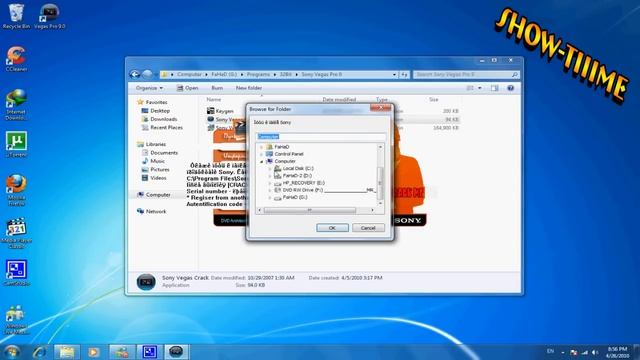Image resolution: width=640 pixels, height=360 pixels.
Task: Click the search magnifier in Explorer
Action: click(x=515, y=75)
